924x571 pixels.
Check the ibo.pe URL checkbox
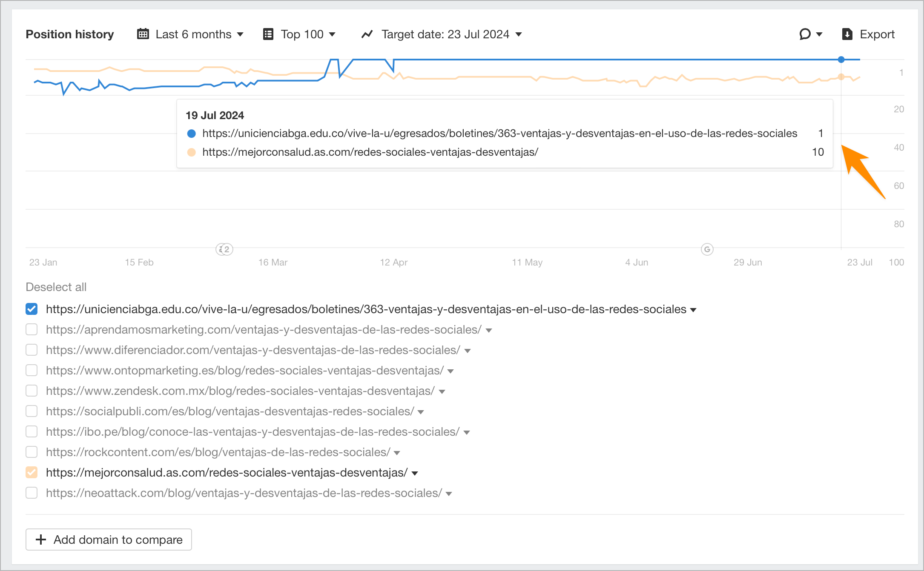[32, 431]
